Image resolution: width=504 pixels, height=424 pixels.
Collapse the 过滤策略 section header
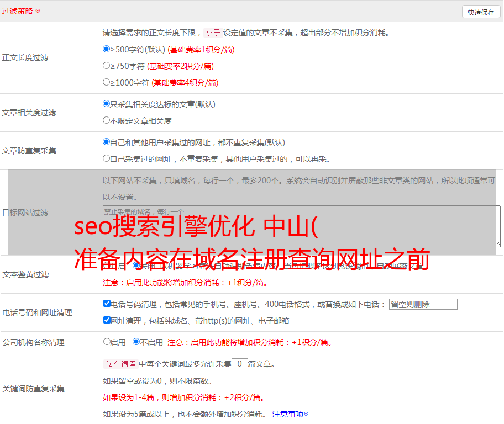(21, 11)
